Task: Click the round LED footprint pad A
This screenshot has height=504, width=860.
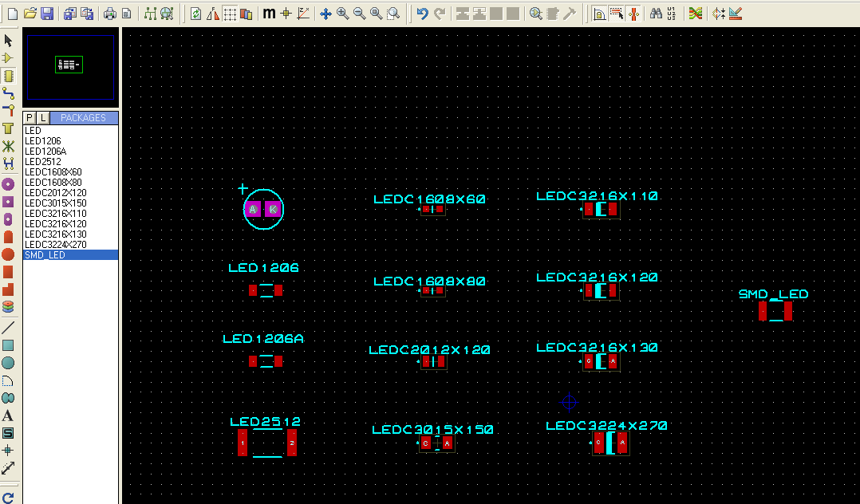Action: point(253,209)
